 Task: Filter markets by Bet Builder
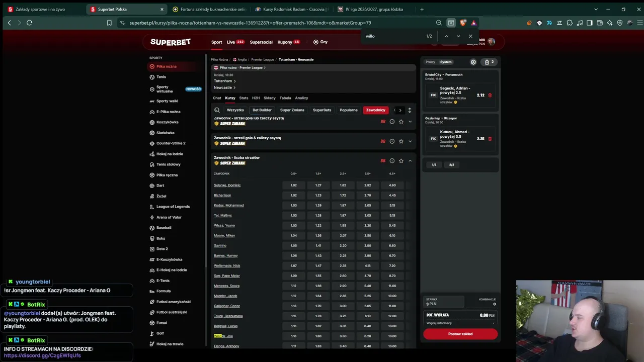click(262, 110)
